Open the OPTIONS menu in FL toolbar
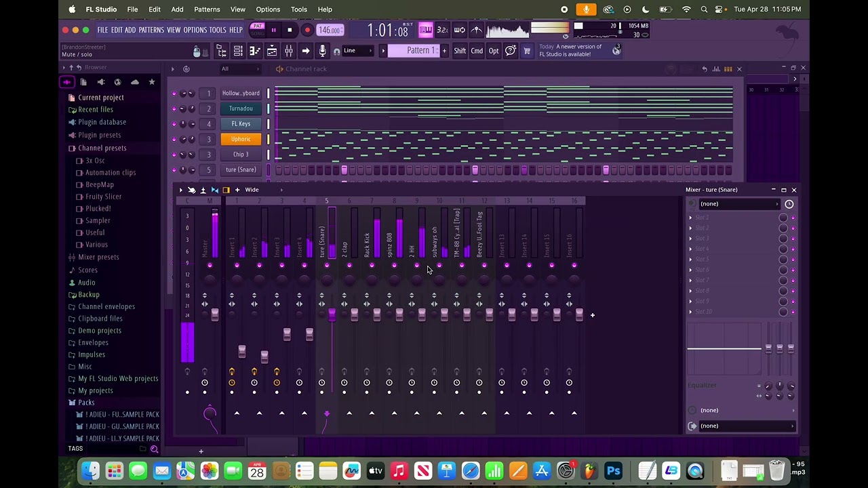The image size is (868, 488). tap(195, 30)
